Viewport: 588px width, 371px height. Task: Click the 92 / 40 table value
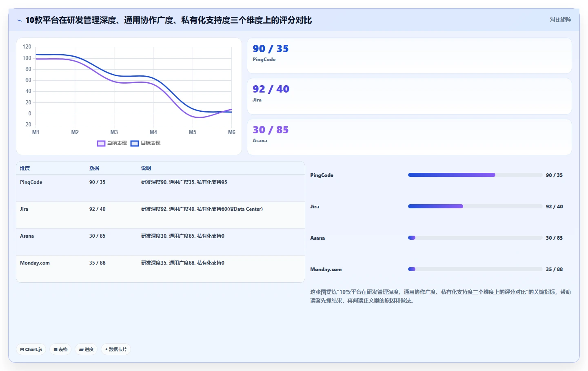tap(97, 209)
